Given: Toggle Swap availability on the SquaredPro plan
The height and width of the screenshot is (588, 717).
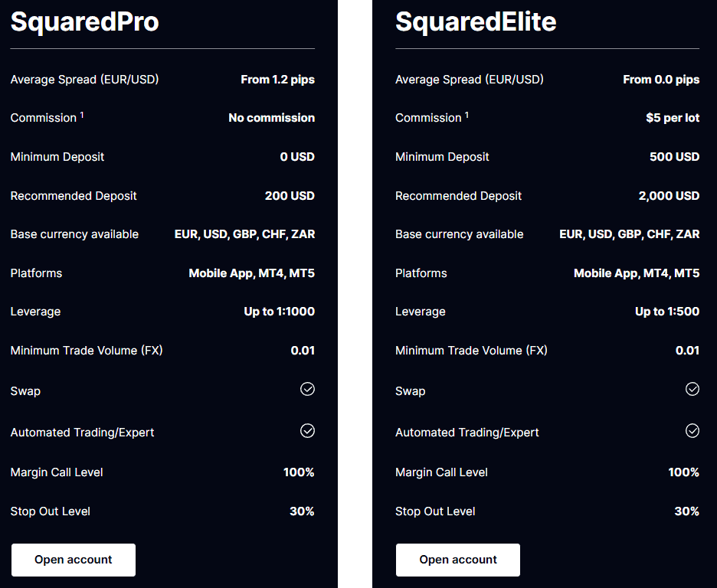Looking at the screenshot, I should pos(307,389).
